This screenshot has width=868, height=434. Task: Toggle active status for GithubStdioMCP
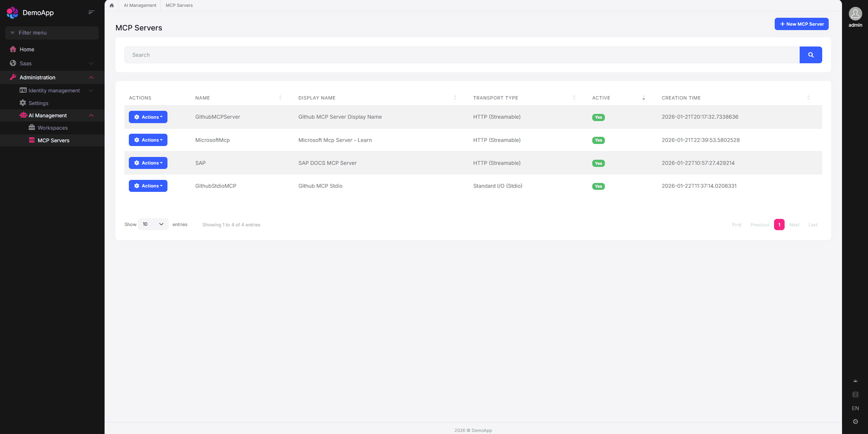[598, 186]
